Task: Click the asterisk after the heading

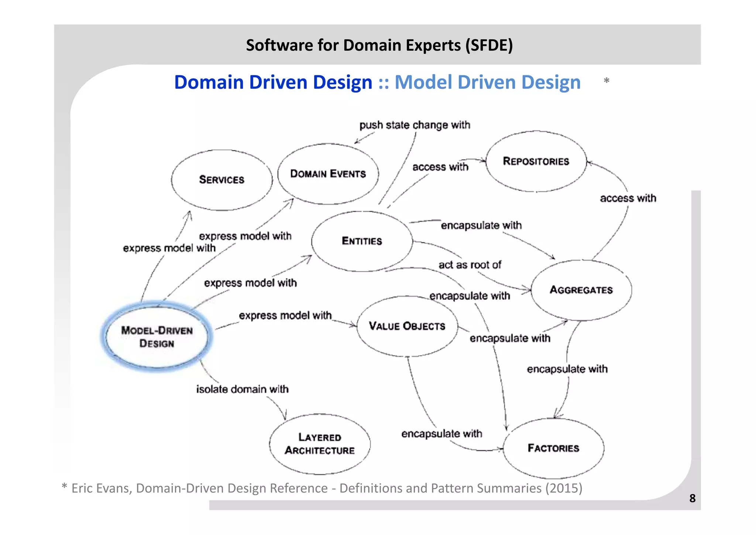Action: (x=606, y=81)
